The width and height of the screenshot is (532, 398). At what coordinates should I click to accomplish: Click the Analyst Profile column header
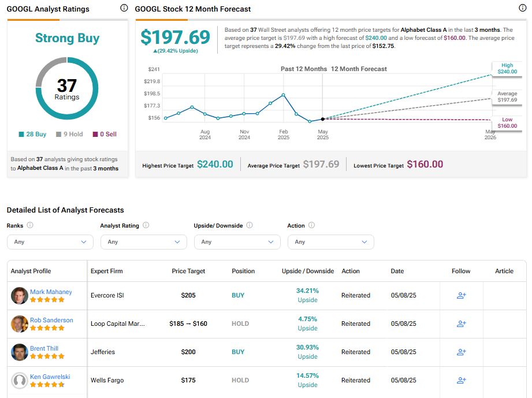click(x=31, y=271)
